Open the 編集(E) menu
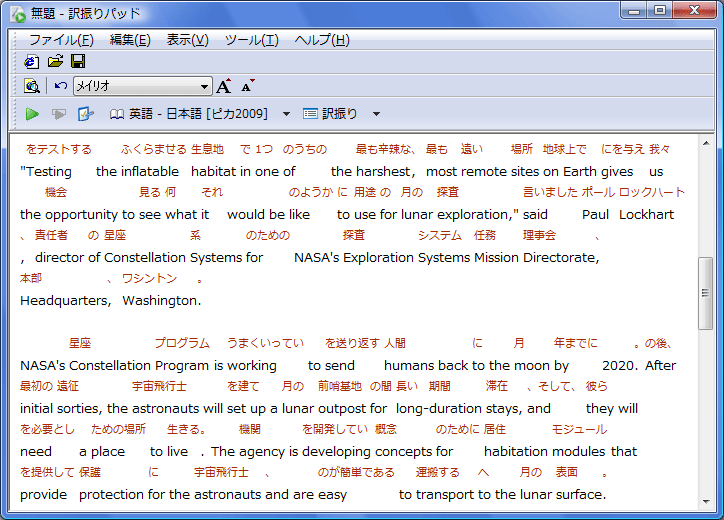Viewport: 724px width, 520px height. [130, 40]
